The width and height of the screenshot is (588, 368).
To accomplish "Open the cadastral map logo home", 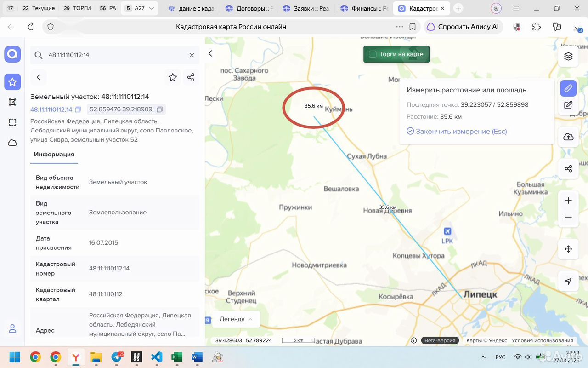I will pos(12,54).
